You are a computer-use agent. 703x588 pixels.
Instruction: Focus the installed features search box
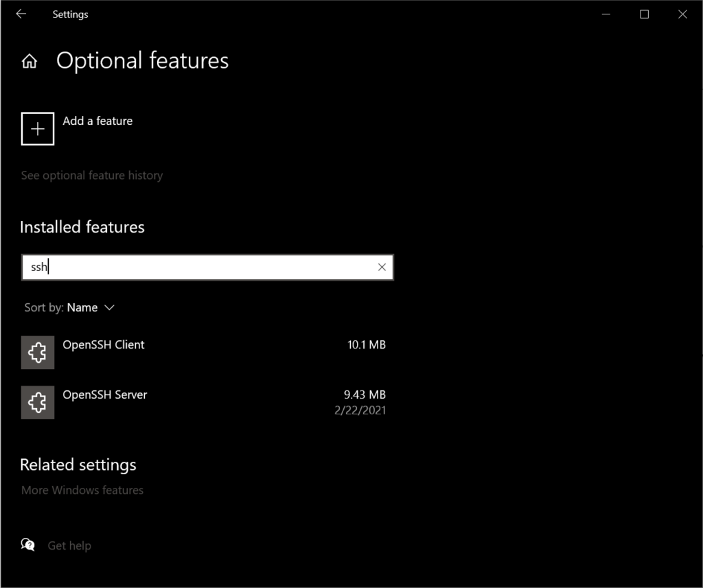click(207, 267)
